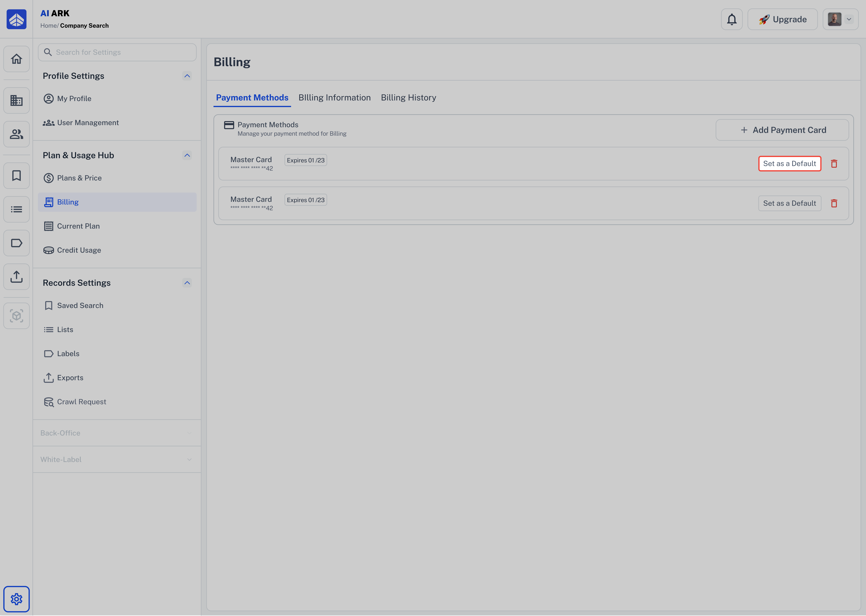Image resolution: width=866 pixels, height=616 pixels.
Task: Click the credit card icon beside Payment Methods
Action: (x=229, y=125)
